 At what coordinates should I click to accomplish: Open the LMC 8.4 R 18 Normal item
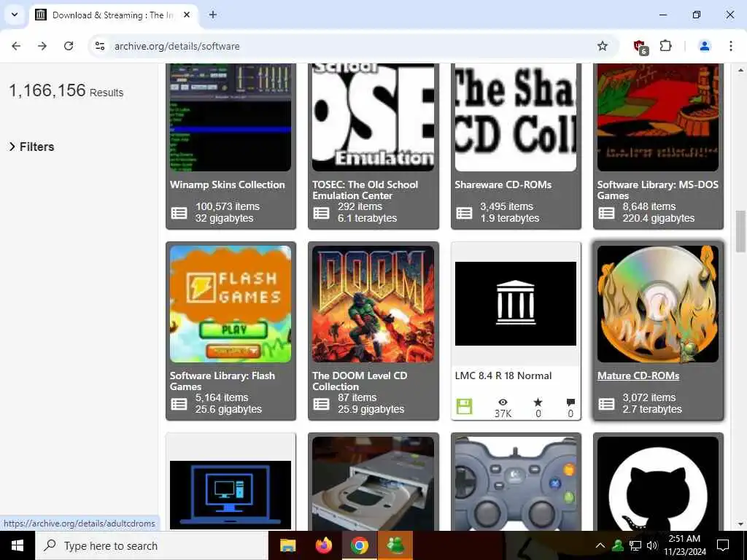pos(503,376)
